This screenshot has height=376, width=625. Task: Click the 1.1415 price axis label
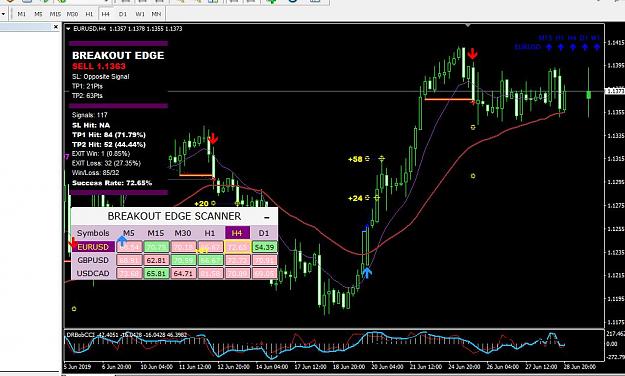click(615, 43)
